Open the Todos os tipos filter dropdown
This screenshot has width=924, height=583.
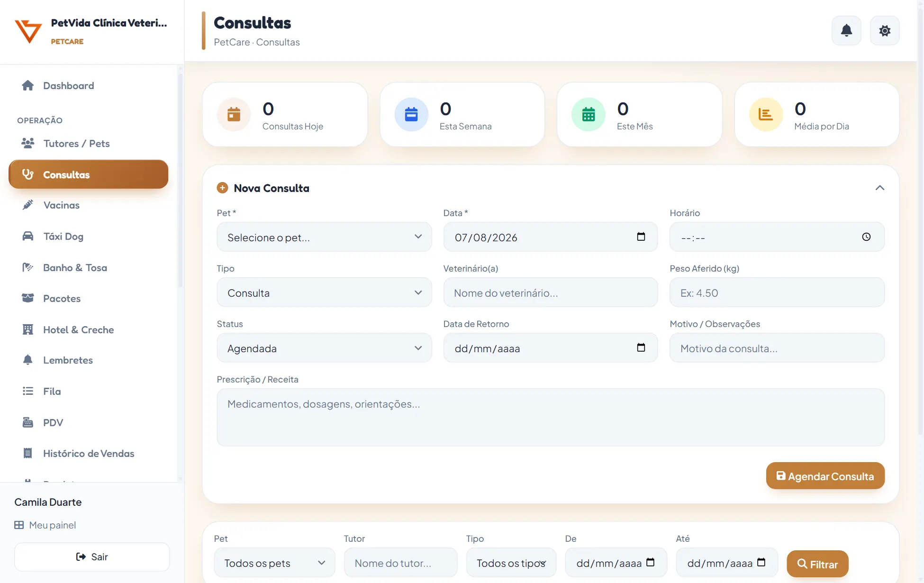click(x=511, y=563)
